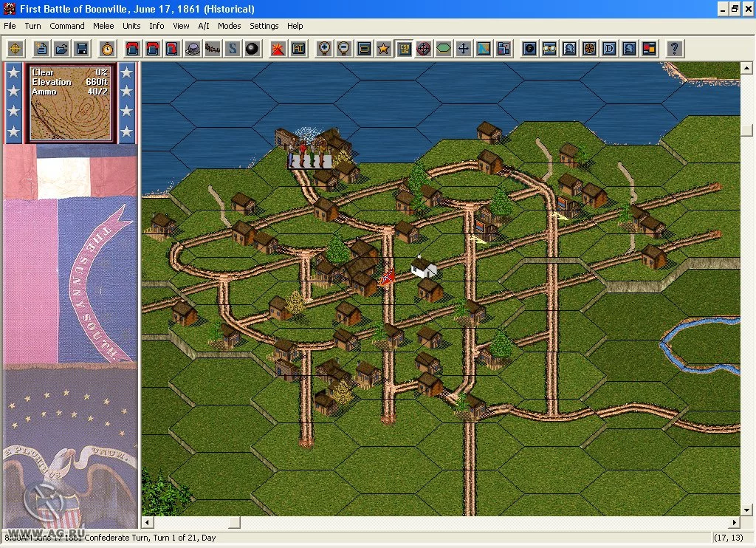Open the File menu

coord(10,26)
